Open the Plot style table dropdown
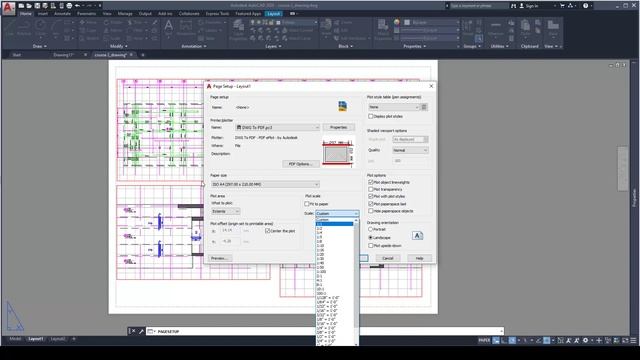Screen dimensions: 640x360 [x=394, y=107]
